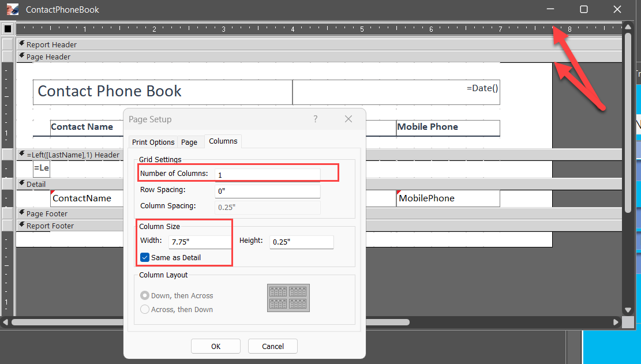This screenshot has height=364, width=641.
Task: Click the OK button
Action: click(215, 347)
